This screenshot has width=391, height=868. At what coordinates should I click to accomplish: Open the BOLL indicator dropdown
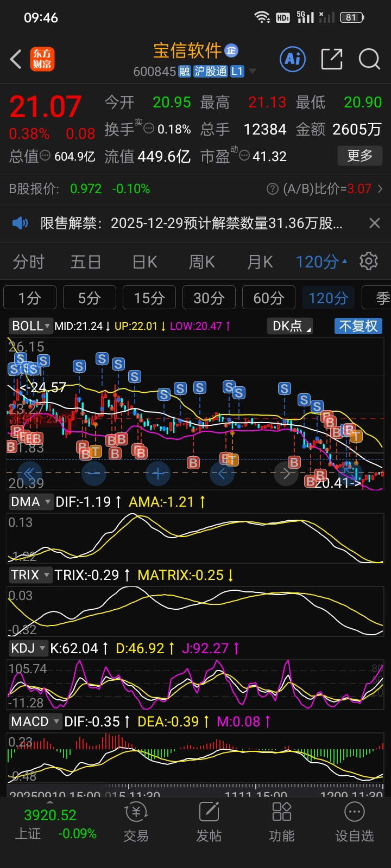click(x=30, y=326)
